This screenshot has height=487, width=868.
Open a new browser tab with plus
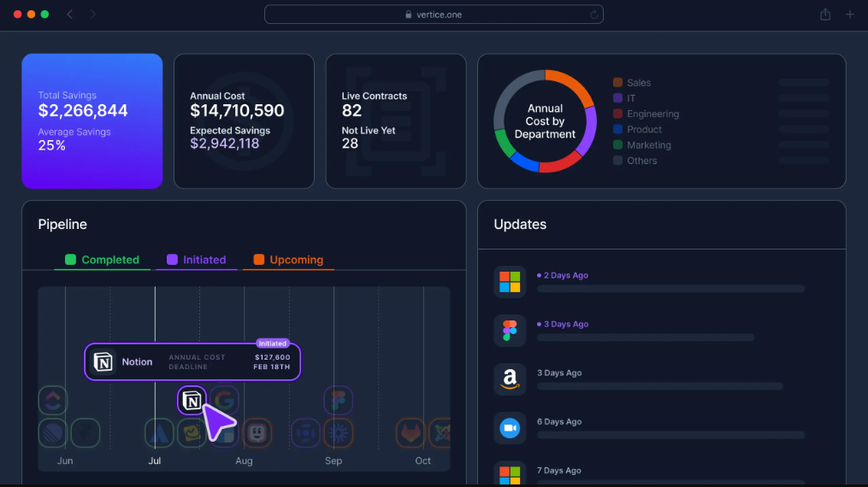coord(850,15)
